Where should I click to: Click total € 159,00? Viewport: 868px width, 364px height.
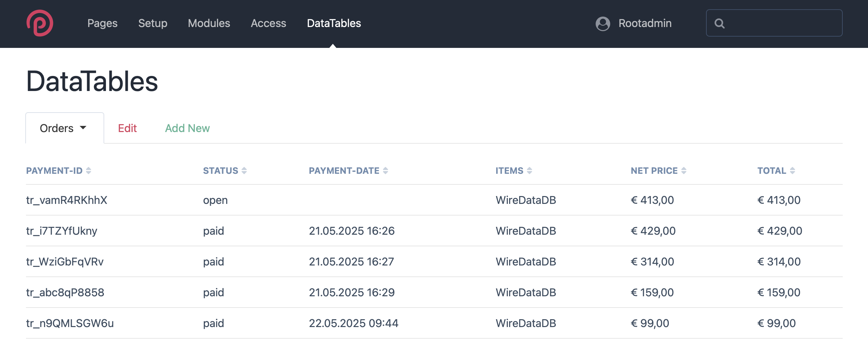coord(779,292)
